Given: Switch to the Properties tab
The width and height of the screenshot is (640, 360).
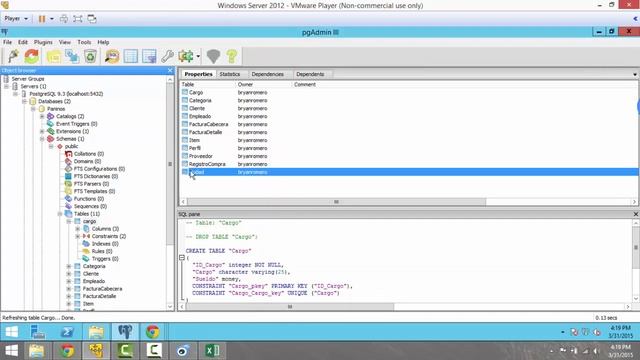Looking at the screenshot, I should pyautogui.click(x=198, y=74).
